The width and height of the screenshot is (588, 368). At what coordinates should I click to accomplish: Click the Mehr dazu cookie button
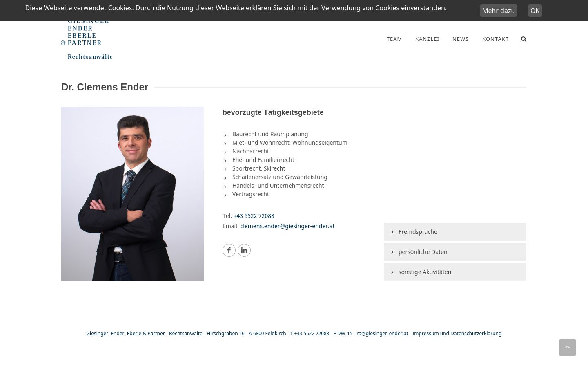tap(499, 11)
